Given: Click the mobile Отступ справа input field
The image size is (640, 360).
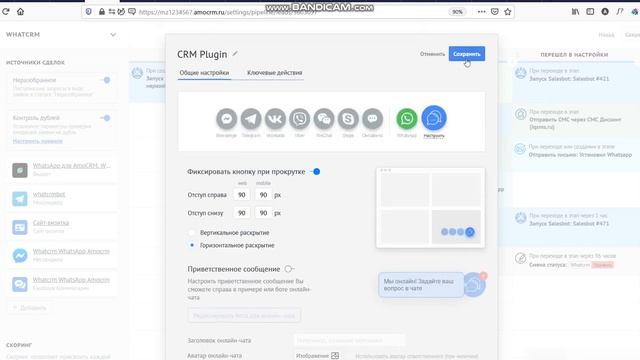Looking at the screenshot, I should point(263,195).
